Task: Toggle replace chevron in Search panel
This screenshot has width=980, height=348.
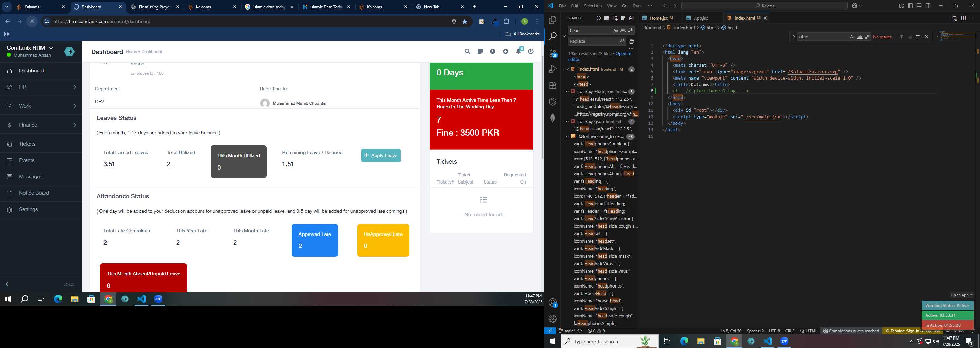Action: point(564,36)
